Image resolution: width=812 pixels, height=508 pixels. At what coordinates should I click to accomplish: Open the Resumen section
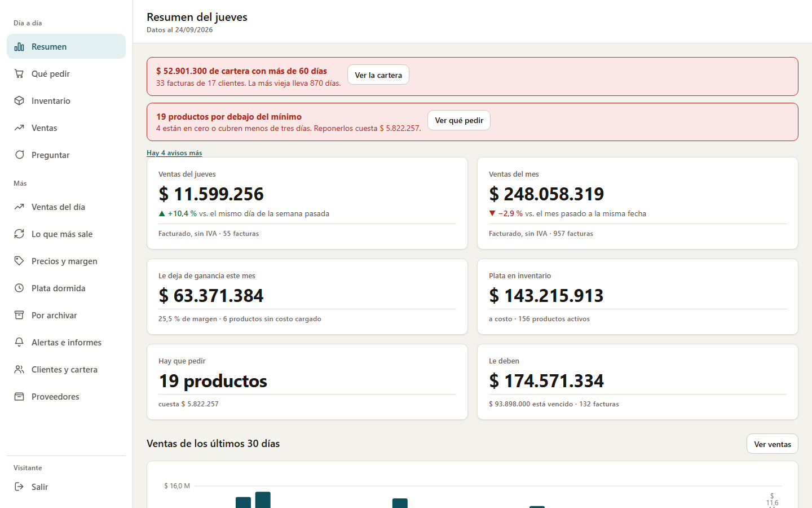(x=66, y=46)
